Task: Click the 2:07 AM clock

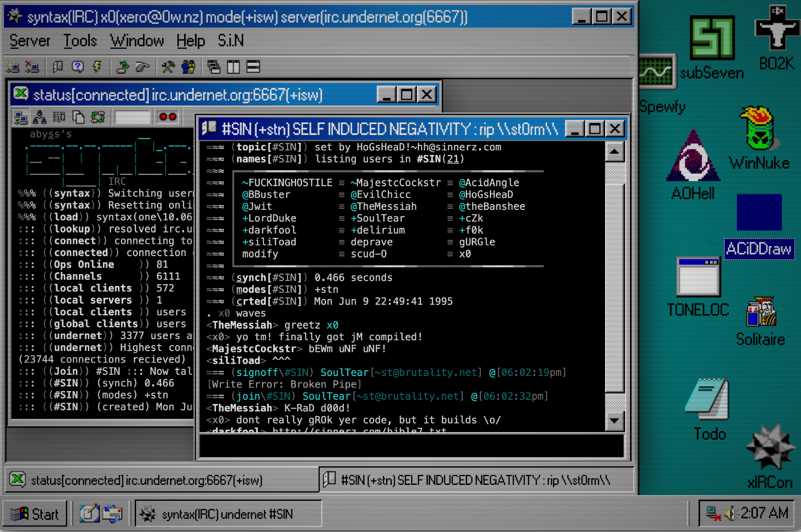Action: coord(764,513)
